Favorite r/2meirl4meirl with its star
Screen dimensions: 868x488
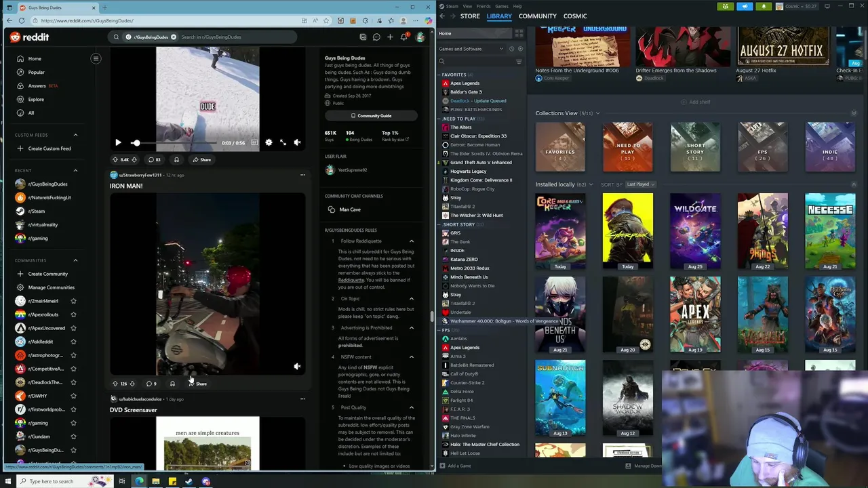coord(73,301)
